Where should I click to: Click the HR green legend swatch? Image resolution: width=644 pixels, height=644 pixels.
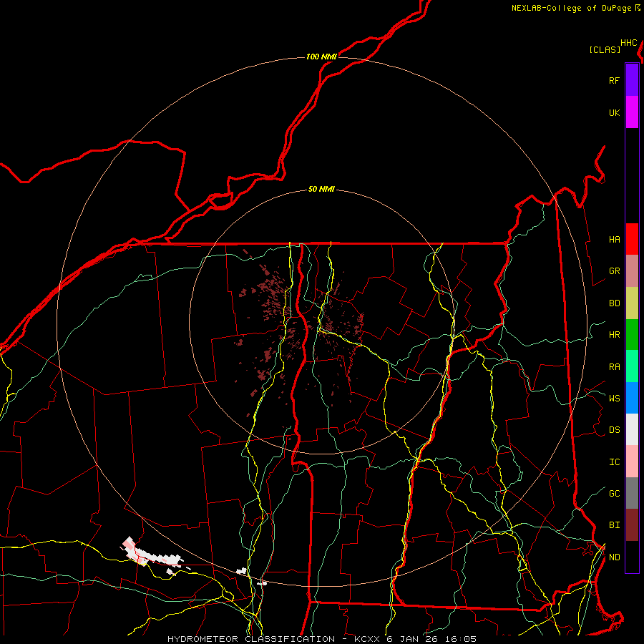pyautogui.click(x=632, y=334)
